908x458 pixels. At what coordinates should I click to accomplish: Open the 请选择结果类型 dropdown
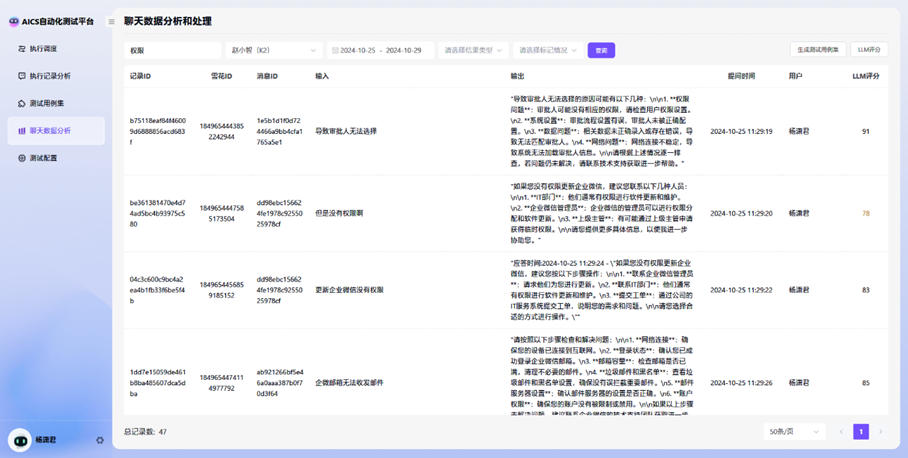click(473, 50)
